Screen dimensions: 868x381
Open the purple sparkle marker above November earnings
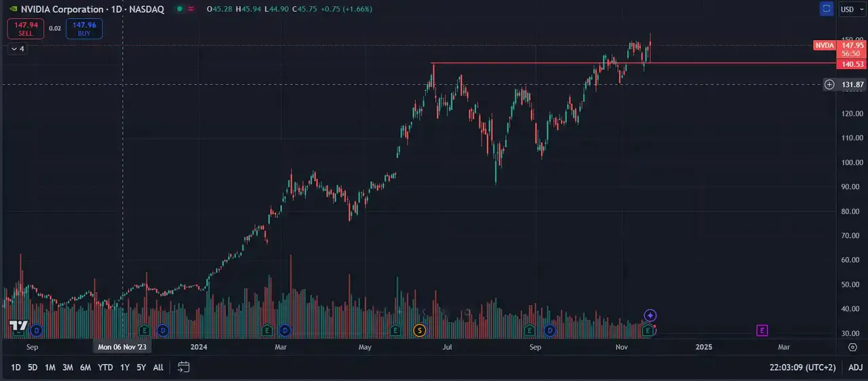(650, 315)
